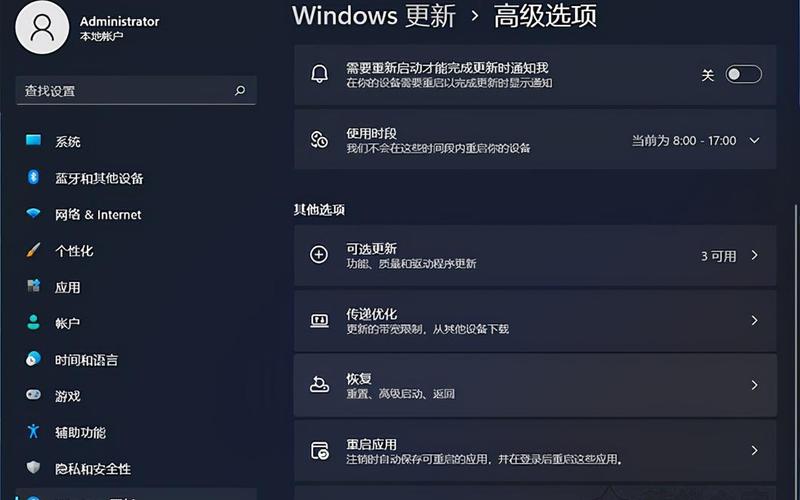The image size is (800, 500).
Task: Click the 关 label beside the switch
Action: [x=707, y=76]
